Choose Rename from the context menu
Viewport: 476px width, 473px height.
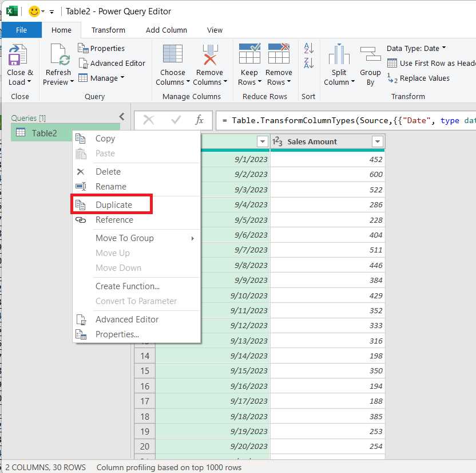(136, 187)
